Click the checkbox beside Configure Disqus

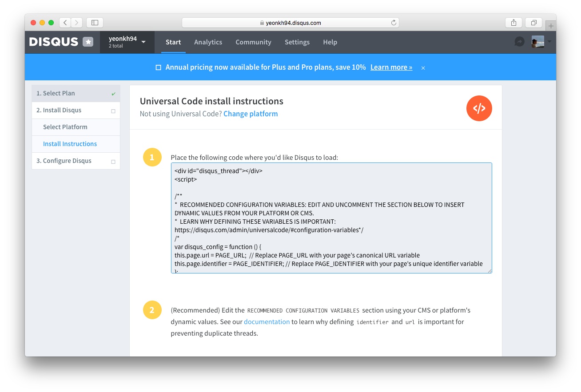113,162
